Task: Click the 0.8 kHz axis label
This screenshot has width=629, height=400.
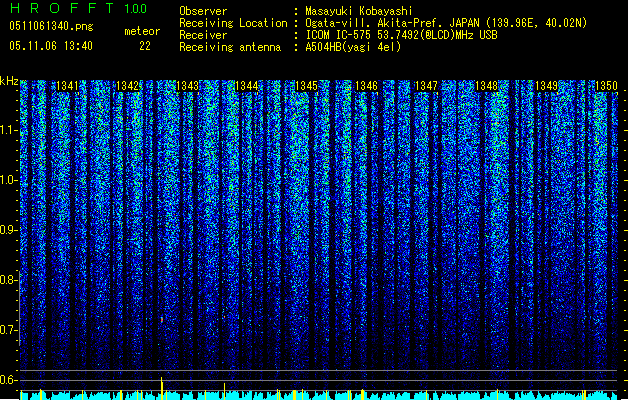Action: [8, 280]
